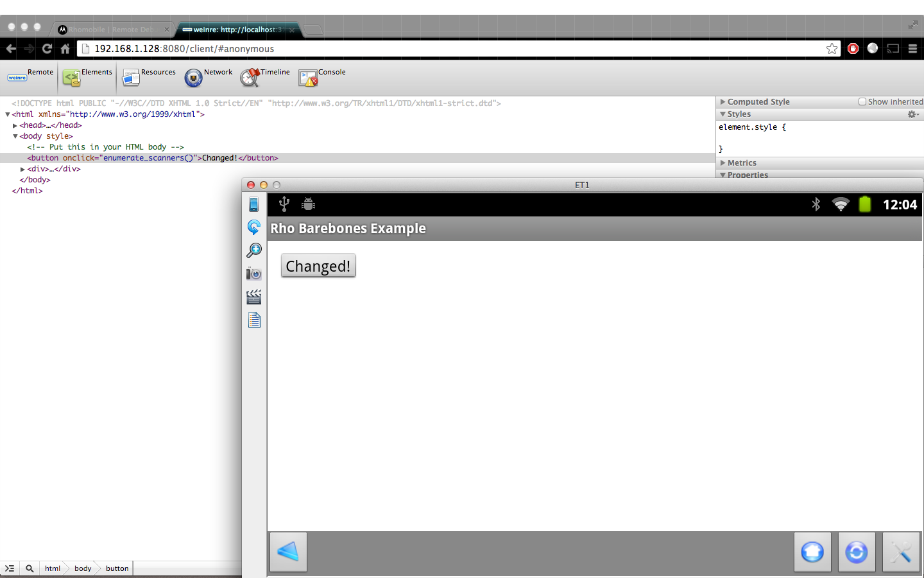Click the camera screenshot icon in ET1 sidebar
This screenshot has height=578, width=924.
click(x=254, y=274)
